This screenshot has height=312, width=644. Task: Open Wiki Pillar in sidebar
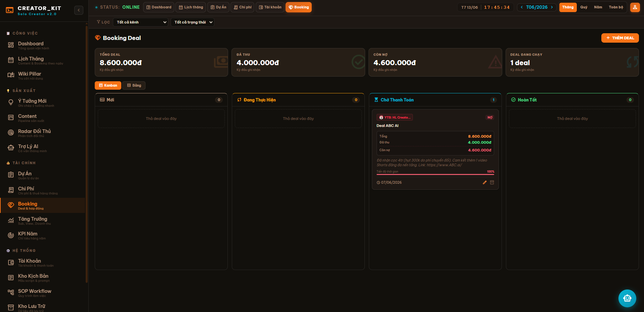point(43,76)
